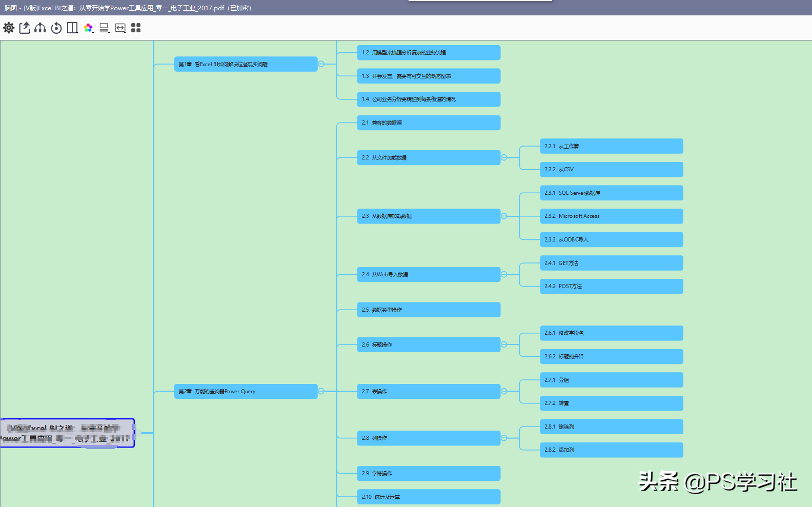
Task: Collapse node 2.2 从文件加载数据
Action: 504,157
